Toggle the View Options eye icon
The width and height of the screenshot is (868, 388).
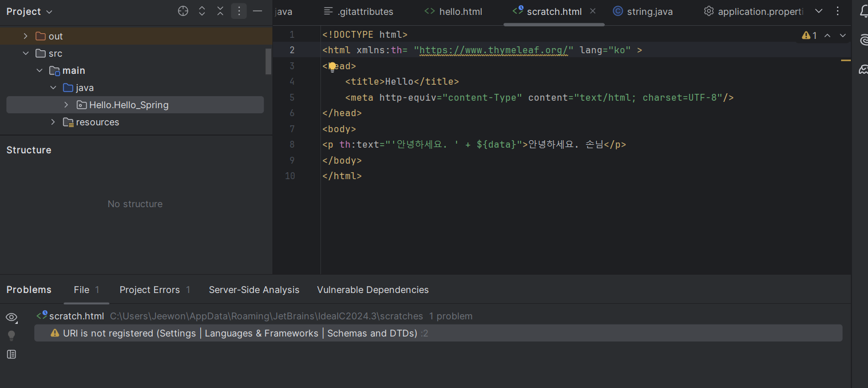11,317
